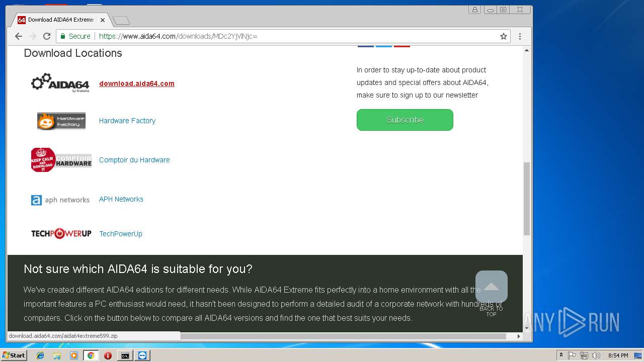Open command prompt taskbar icon
Viewport: 644px width, 362px height.
(125, 355)
